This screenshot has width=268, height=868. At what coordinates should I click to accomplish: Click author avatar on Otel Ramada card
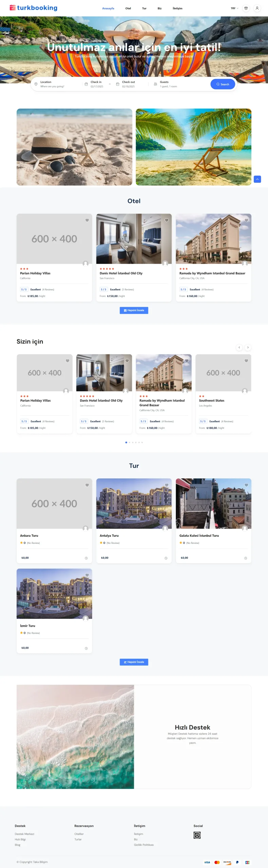click(x=245, y=263)
